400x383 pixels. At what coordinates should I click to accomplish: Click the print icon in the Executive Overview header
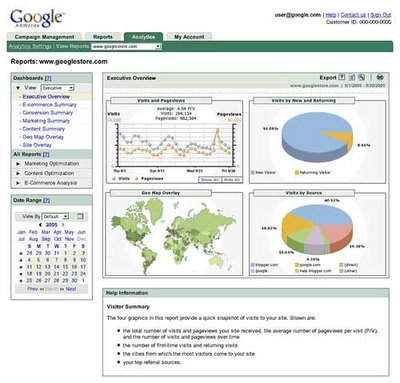click(380, 77)
